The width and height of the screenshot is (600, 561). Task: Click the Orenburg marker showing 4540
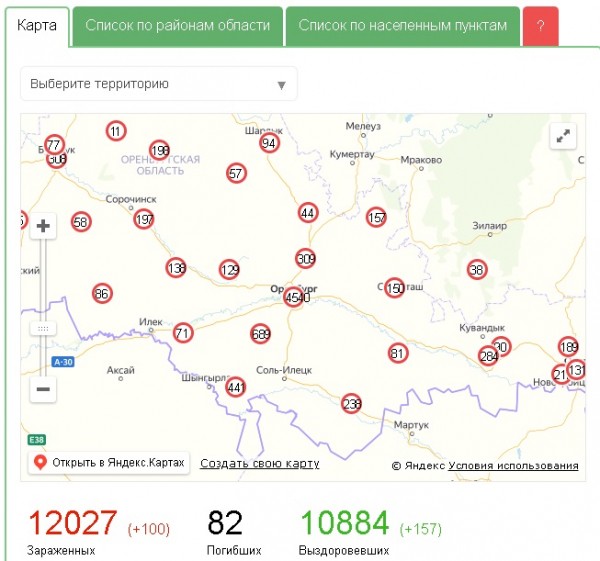click(297, 298)
